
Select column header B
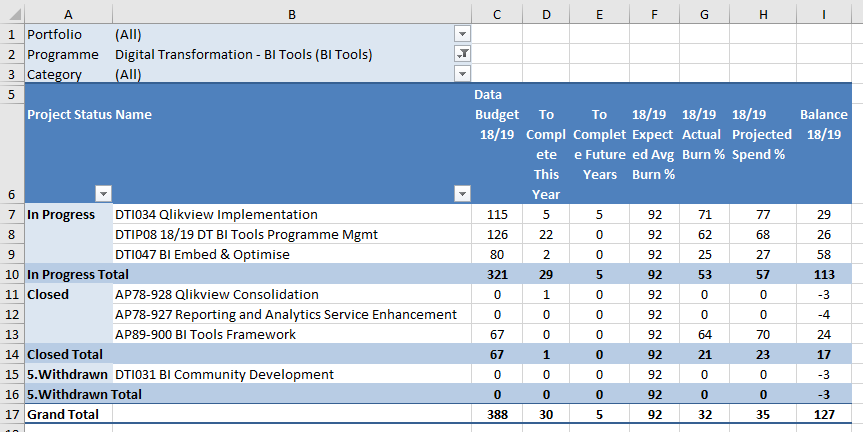pos(291,13)
